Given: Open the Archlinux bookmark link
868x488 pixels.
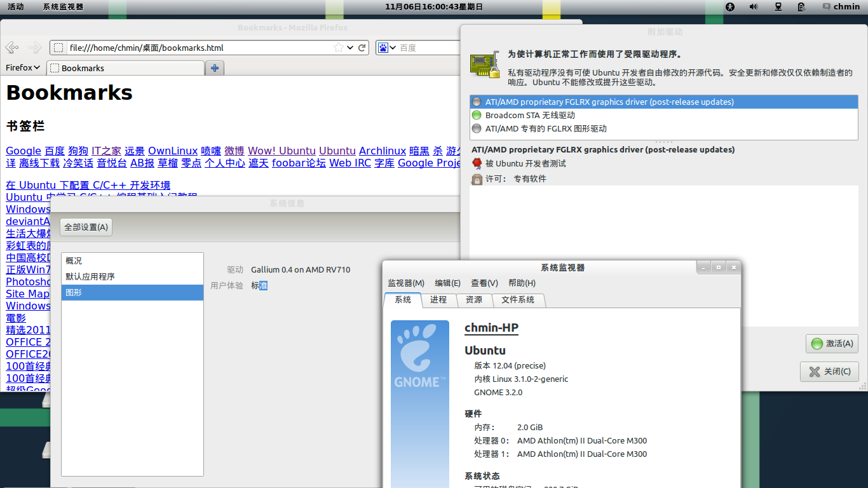Looking at the screenshot, I should [x=383, y=151].
